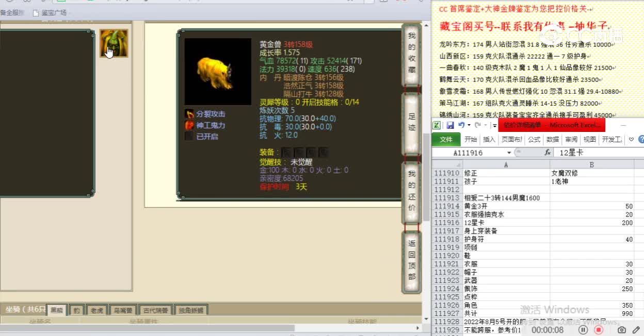Minimize the Excel window
This screenshot has width=644, height=336.
click(x=623, y=125)
